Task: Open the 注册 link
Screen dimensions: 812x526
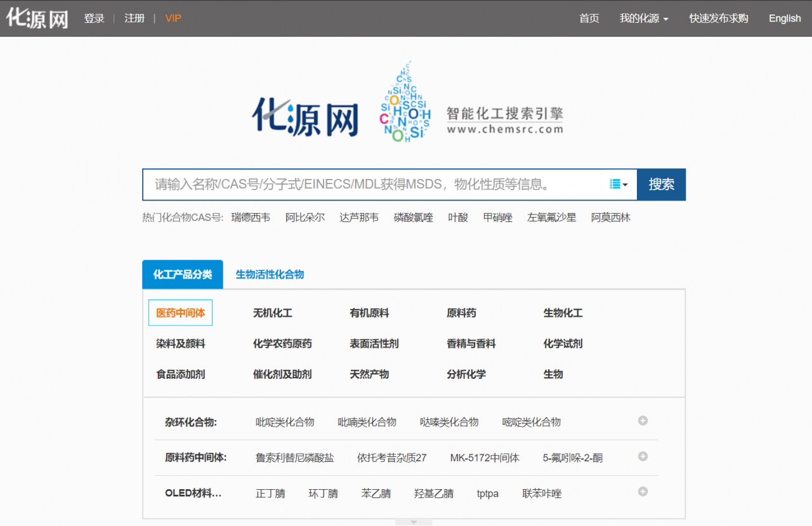Action: [x=134, y=18]
